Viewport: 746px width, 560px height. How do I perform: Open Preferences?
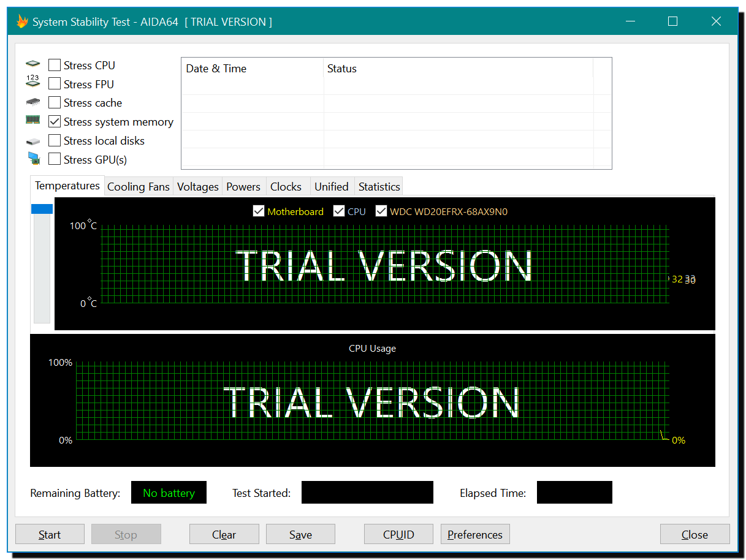475,534
